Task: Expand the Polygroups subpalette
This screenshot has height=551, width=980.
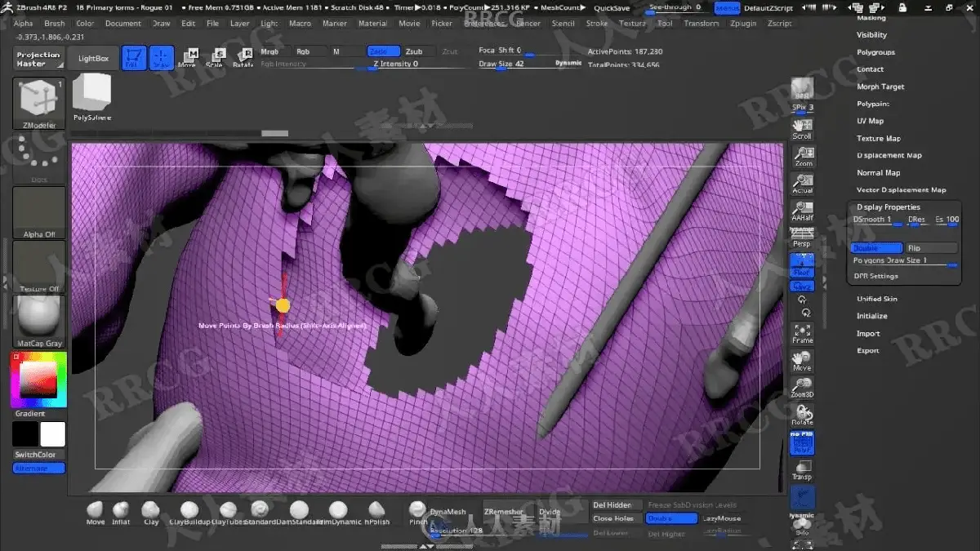Action: [x=875, y=52]
